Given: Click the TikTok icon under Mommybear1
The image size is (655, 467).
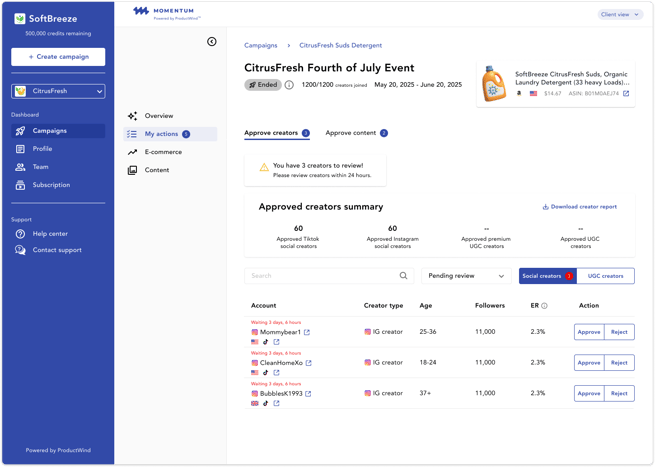Looking at the screenshot, I should (265, 342).
